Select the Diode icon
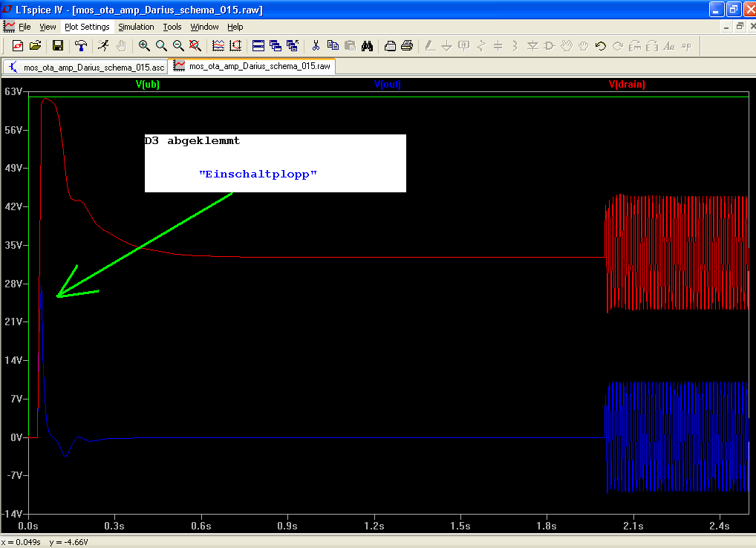 (532, 46)
